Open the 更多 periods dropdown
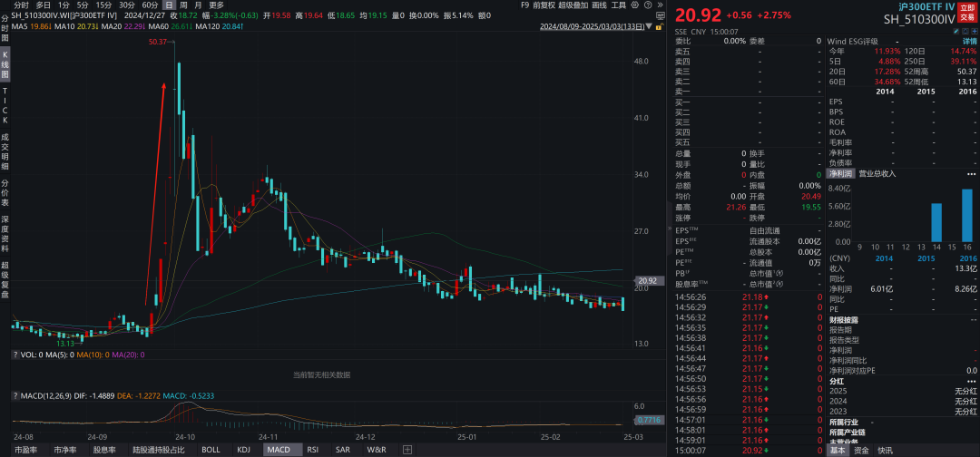Image resolution: width=980 pixels, height=457 pixels. [x=217, y=5]
